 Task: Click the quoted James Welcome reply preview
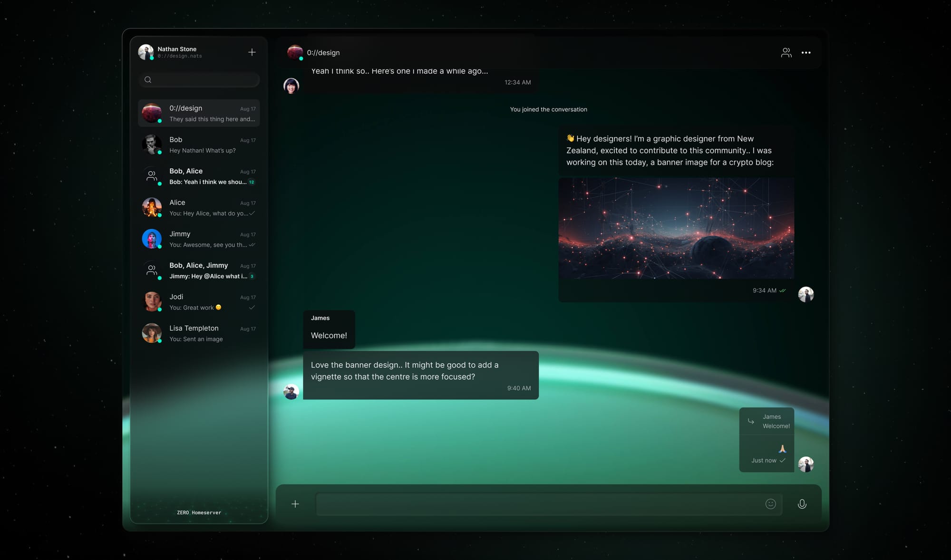pyautogui.click(x=767, y=421)
